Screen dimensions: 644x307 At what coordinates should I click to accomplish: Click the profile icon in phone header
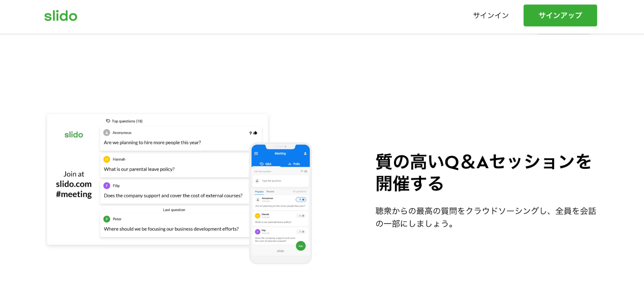click(305, 153)
